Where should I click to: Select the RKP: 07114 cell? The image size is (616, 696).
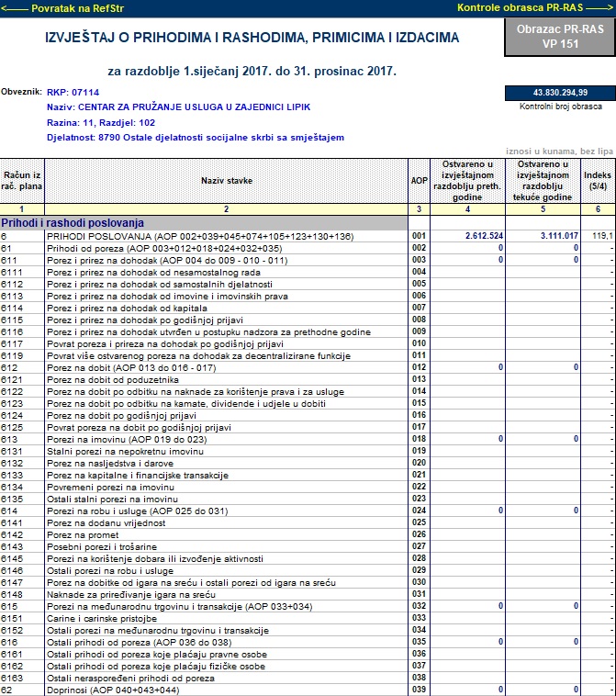click(x=73, y=93)
